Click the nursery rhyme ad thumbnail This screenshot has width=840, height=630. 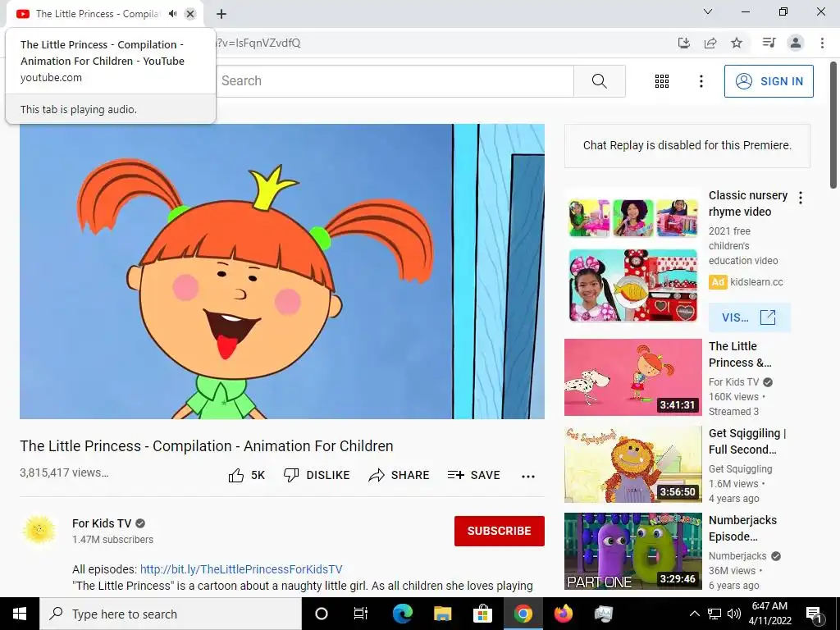[632, 260]
